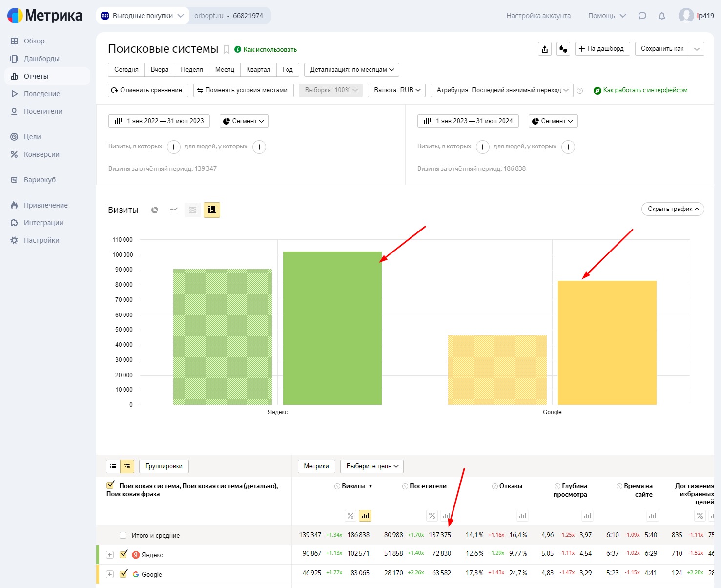Uncheck the Яндекс row checkbox
The width and height of the screenshot is (721, 588).
point(124,554)
